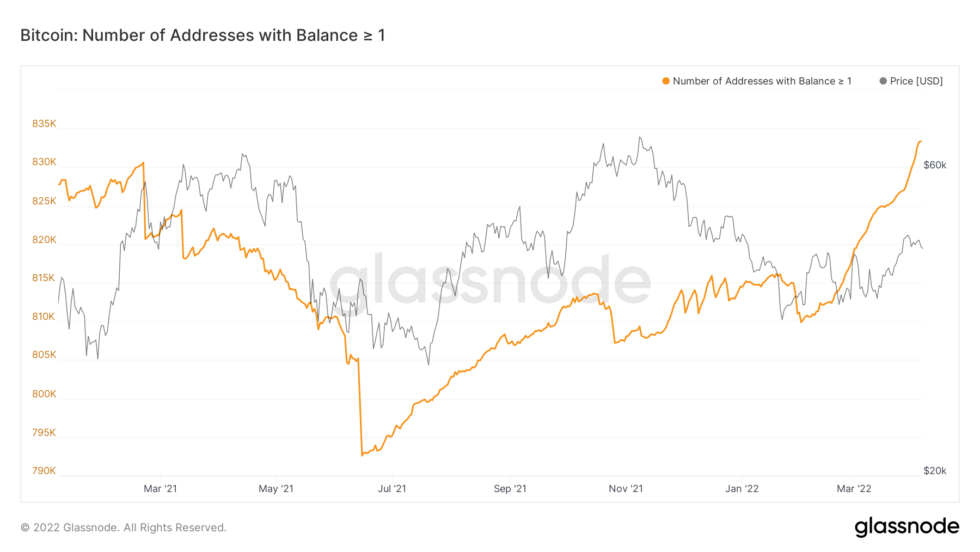Viewport: 980px width, 552px height.
Task: Click the 835K y-axis label
Action: tap(44, 124)
